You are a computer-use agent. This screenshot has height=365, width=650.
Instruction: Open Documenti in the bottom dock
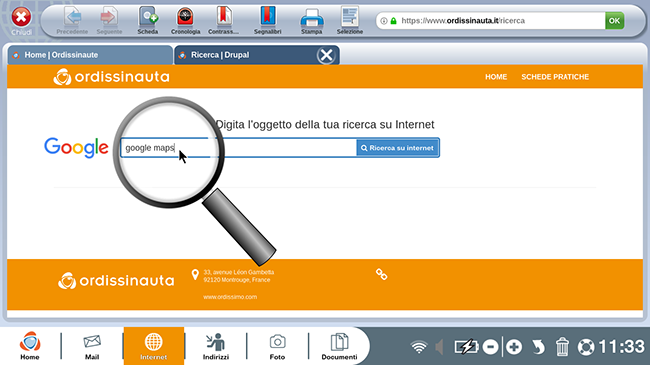point(339,347)
